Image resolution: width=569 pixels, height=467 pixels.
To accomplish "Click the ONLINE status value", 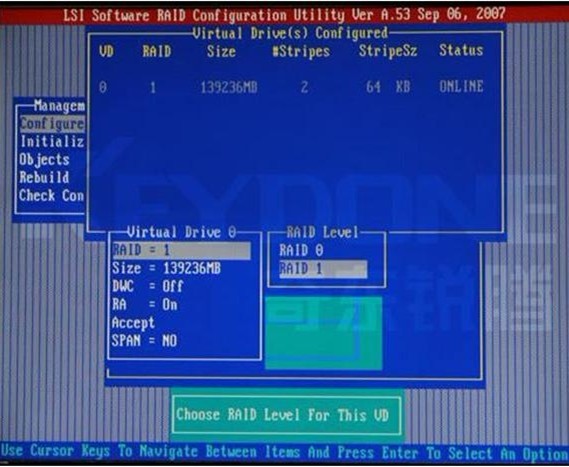I will 461,87.
